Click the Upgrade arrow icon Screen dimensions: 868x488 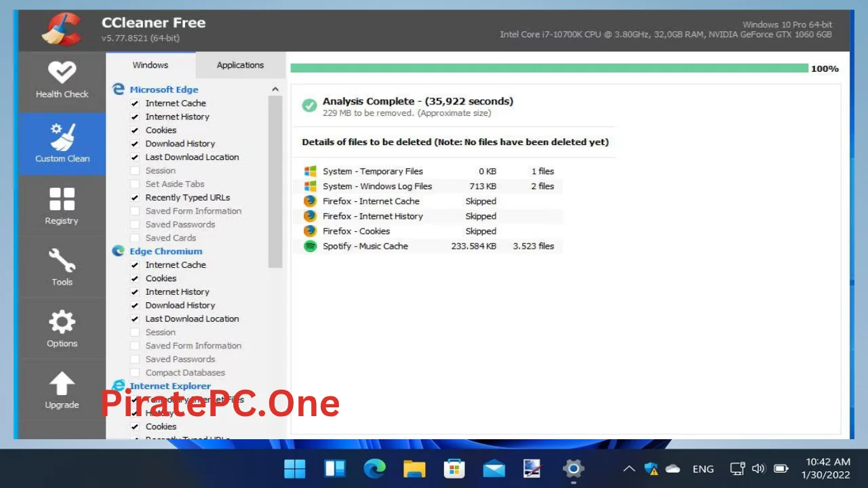point(62,384)
